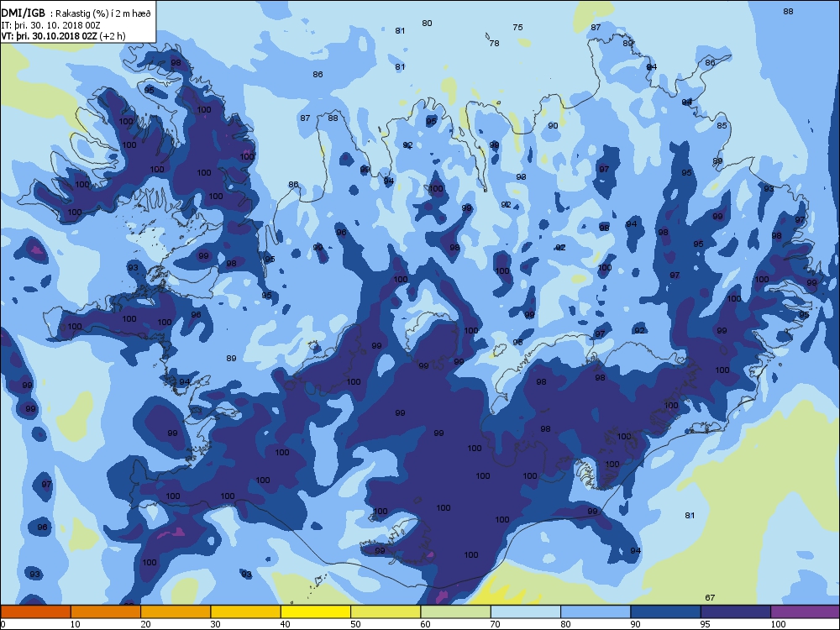Screen dimensions: 840x630
Task: Click the humidity value 78 on the map
Action: tap(494, 44)
